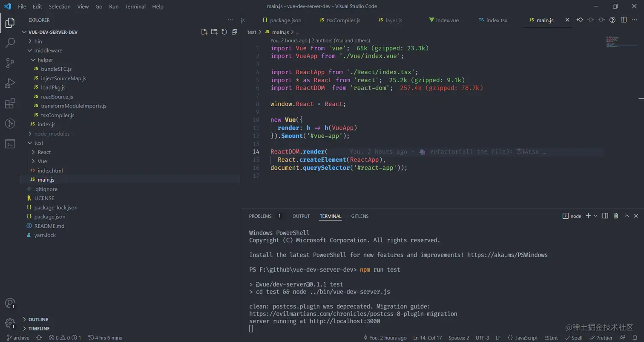The height and width of the screenshot is (342, 644).
Task: Change Spaces: 2 indentation setting
Action: (x=459, y=338)
